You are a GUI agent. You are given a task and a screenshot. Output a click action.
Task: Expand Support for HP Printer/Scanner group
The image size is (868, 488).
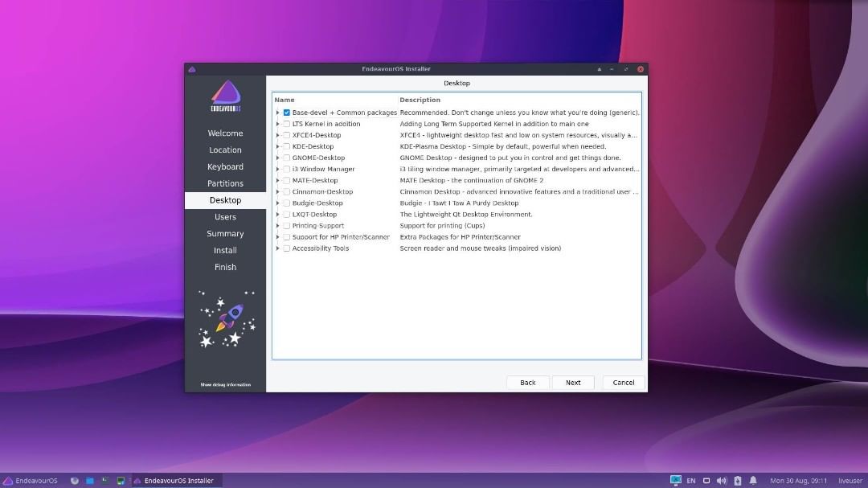[x=278, y=237]
